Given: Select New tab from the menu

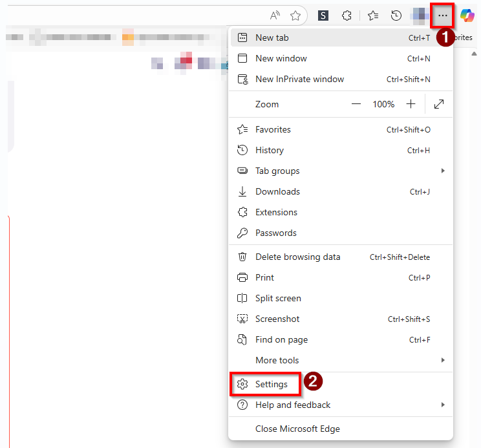Looking at the screenshot, I should click(341, 37).
